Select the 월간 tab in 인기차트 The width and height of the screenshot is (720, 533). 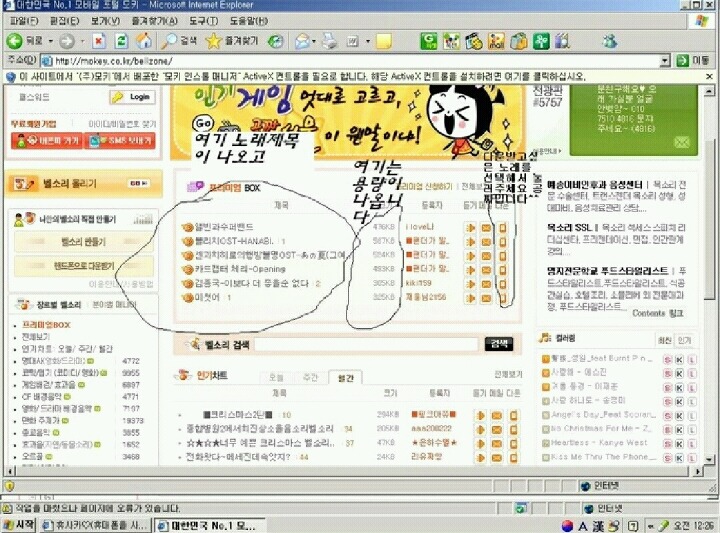(x=346, y=377)
